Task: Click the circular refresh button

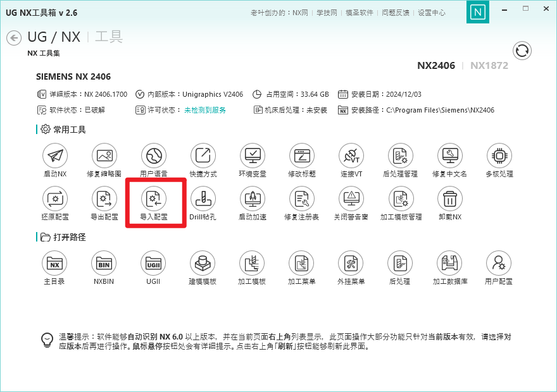Action: tap(522, 51)
